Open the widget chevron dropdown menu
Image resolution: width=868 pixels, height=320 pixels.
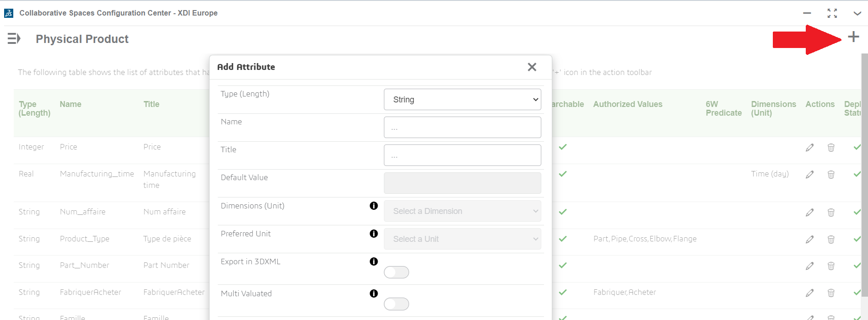pyautogui.click(x=857, y=13)
